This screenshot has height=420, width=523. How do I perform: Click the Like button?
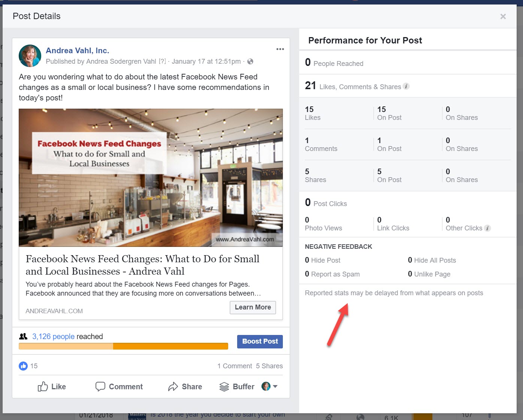(x=52, y=387)
